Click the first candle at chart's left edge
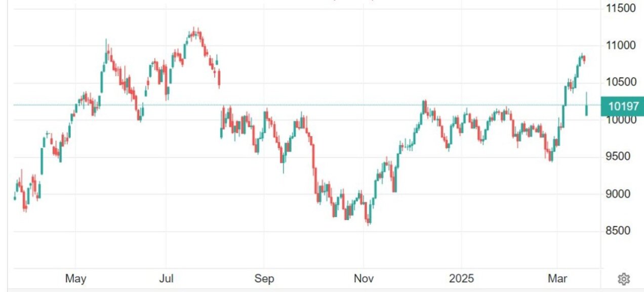Viewport: 644px width, 292px height. coord(15,198)
